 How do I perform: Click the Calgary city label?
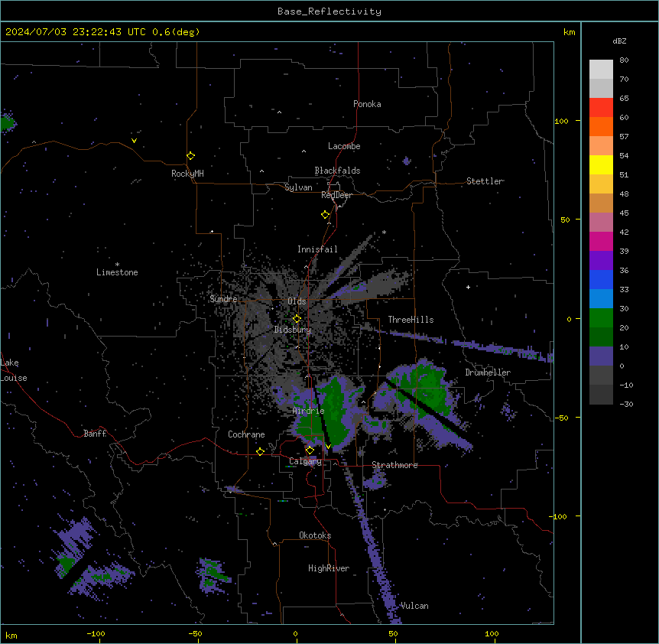click(x=305, y=461)
